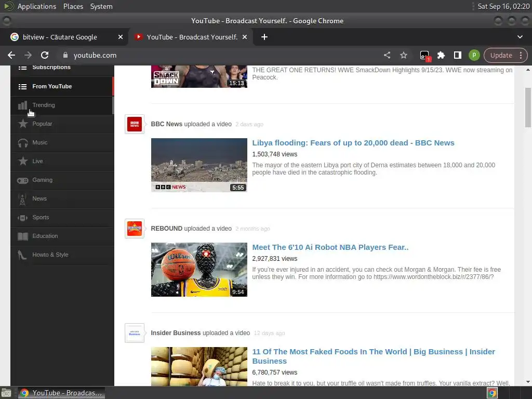This screenshot has height=399, width=532.
Task: Click the YouTube taskbar window button
Action: 62,393
